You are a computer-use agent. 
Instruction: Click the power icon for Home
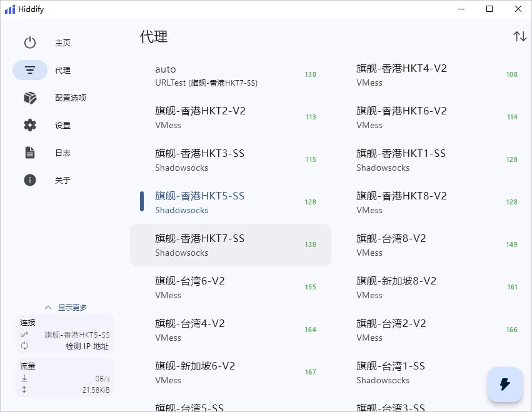coord(30,43)
